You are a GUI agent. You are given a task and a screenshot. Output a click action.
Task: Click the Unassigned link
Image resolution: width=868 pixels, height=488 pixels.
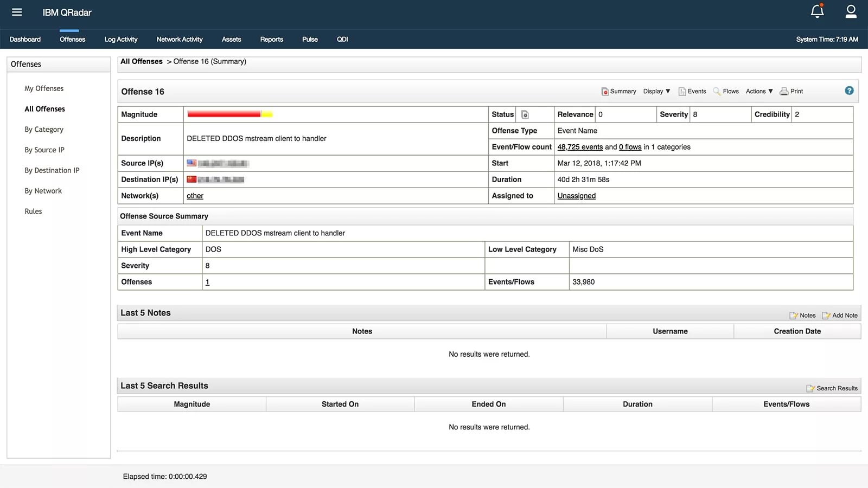pos(576,196)
